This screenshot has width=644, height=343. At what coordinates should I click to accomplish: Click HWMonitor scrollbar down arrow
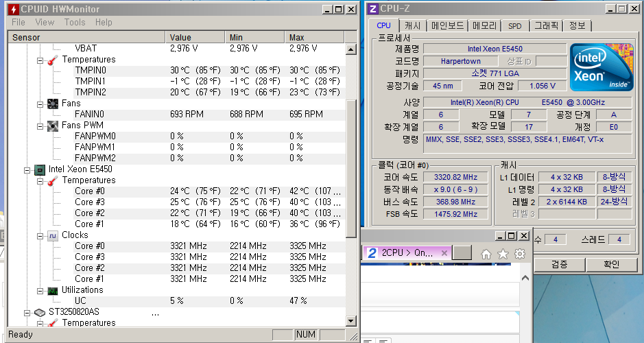point(350,321)
